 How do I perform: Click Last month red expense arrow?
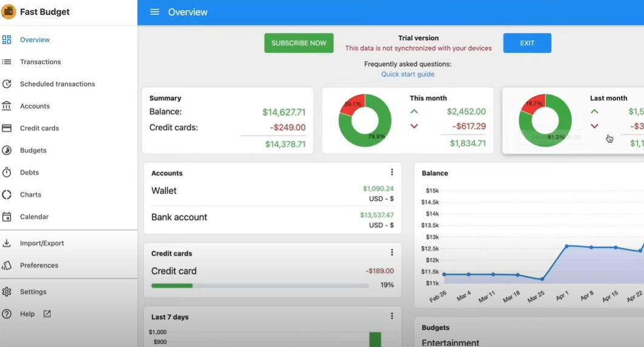[594, 126]
